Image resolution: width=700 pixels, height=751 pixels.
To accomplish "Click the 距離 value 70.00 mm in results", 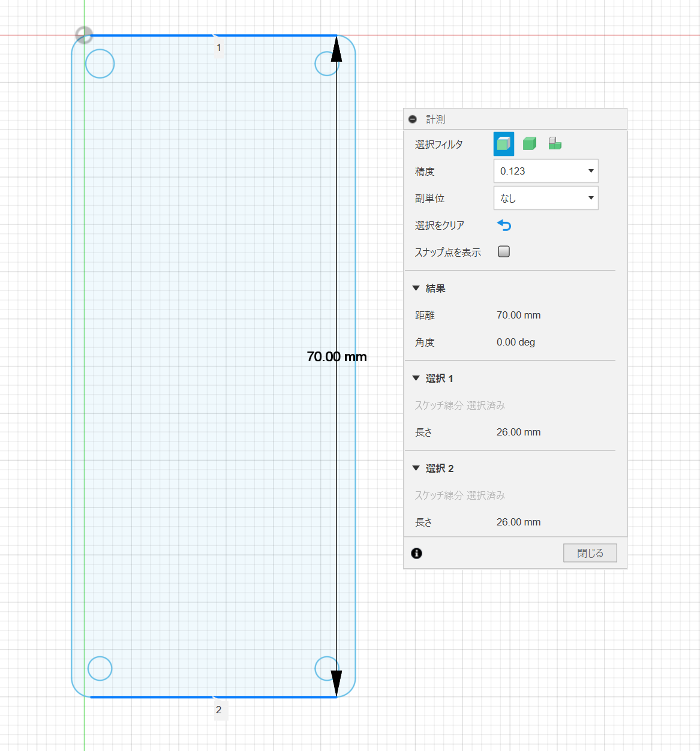I will (x=518, y=316).
